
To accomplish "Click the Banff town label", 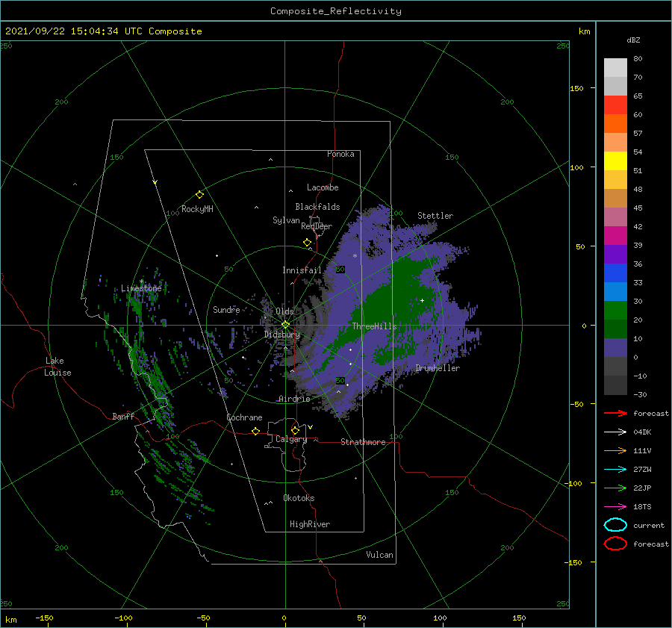I will 123,416.
